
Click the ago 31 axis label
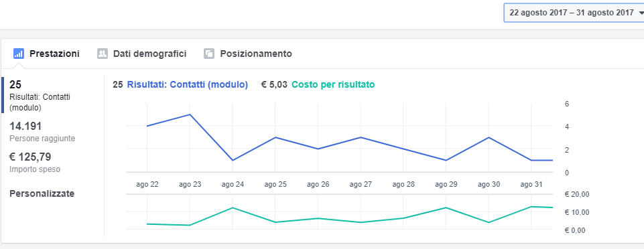(x=532, y=185)
